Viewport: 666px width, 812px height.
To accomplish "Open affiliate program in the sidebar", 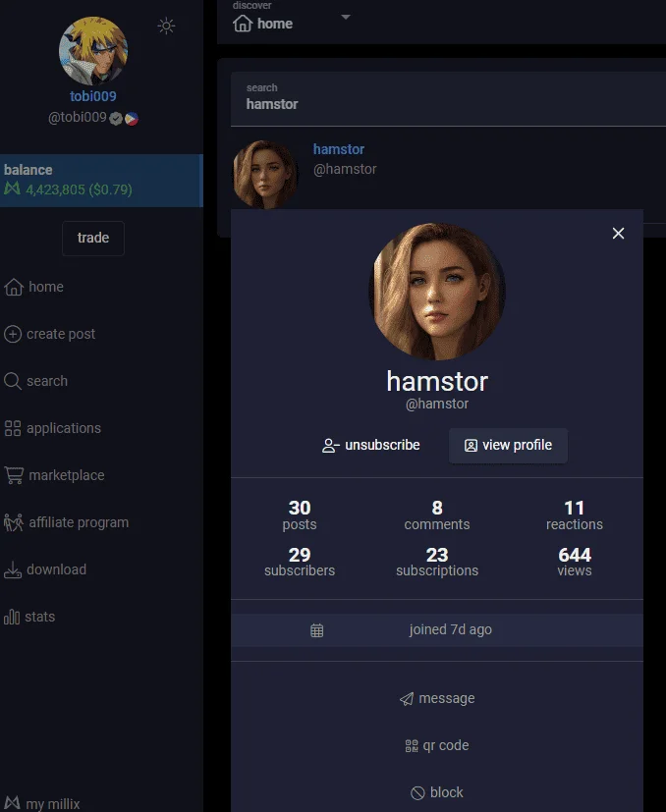I will point(66,522).
